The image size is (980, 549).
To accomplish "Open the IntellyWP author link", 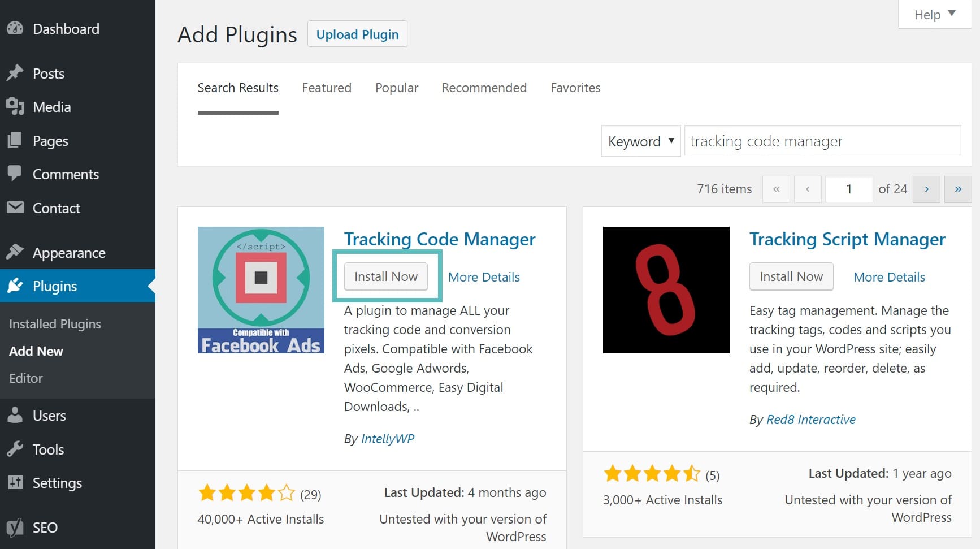I will click(x=388, y=438).
